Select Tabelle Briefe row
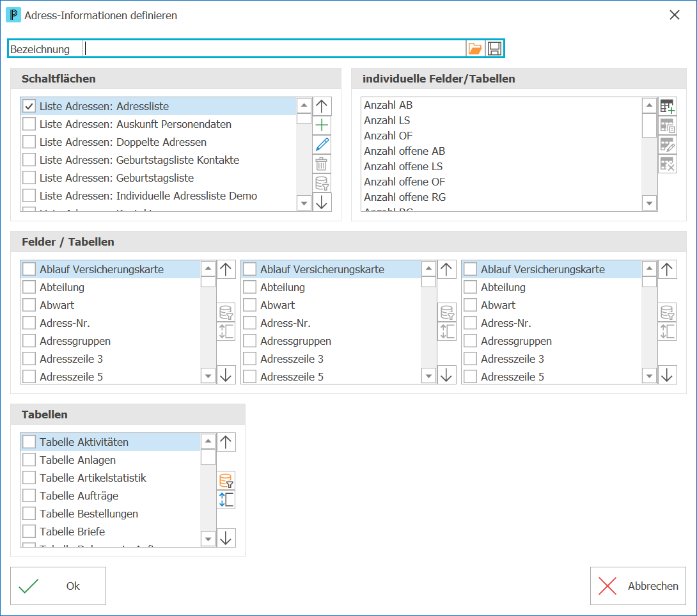Screen dimensions: 697x616 click(x=111, y=532)
